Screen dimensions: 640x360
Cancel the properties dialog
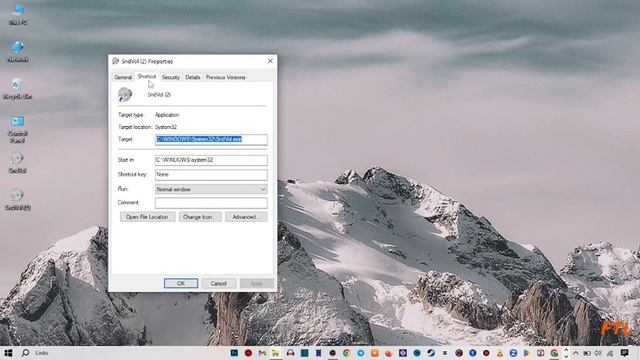[219, 283]
